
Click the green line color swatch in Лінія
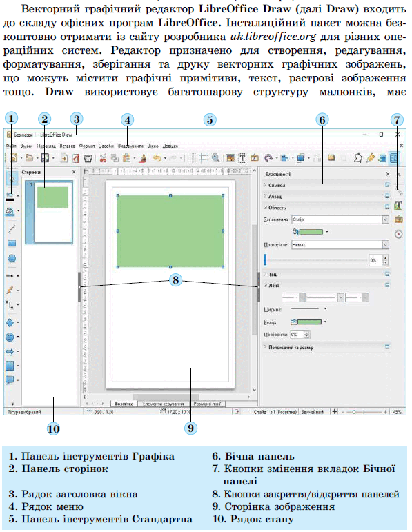[x=309, y=322]
